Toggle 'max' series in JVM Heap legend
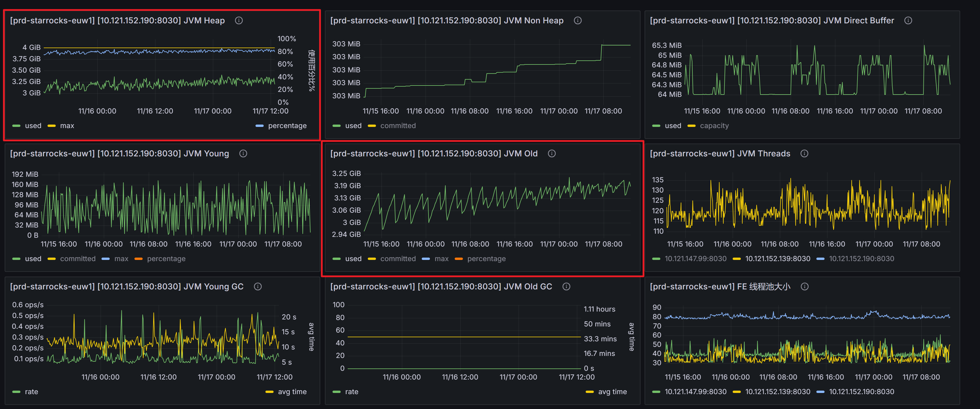980x409 pixels. (x=67, y=125)
